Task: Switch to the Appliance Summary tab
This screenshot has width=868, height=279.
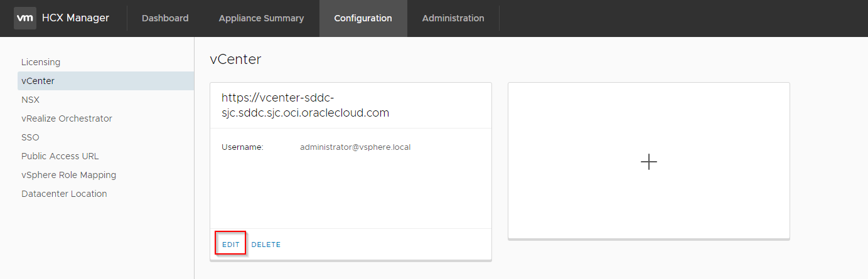Action: click(x=261, y=18)
